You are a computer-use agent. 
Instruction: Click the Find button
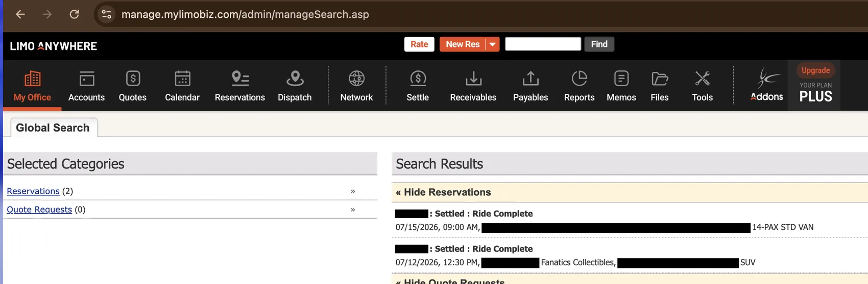coord(599,44)
